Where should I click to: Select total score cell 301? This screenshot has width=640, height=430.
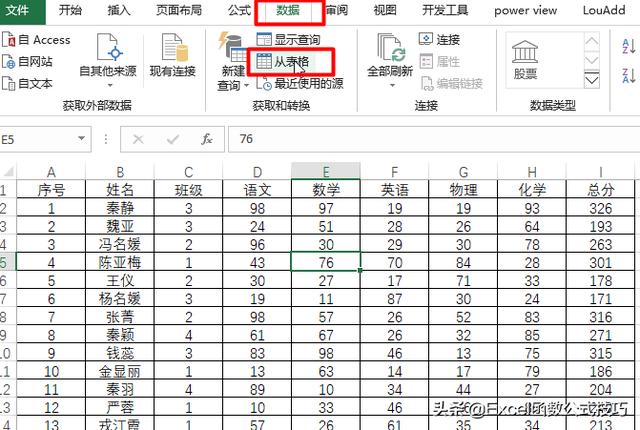pyautogui.click(x=600, y=262)
